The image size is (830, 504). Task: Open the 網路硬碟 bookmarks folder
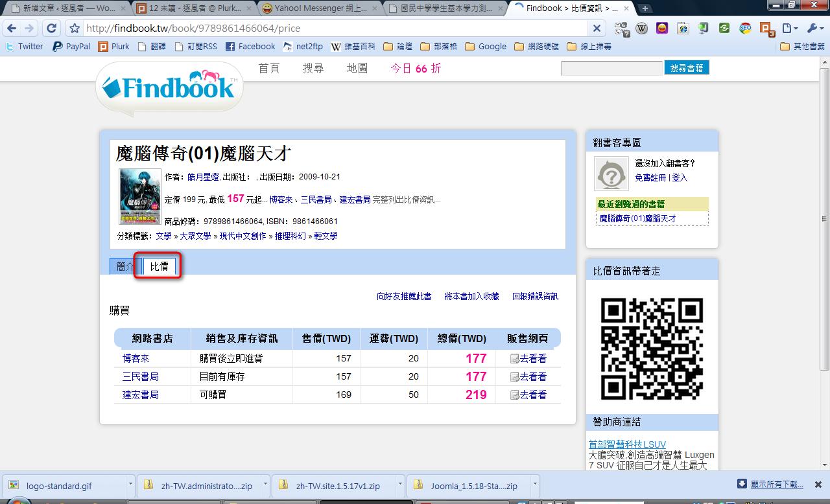tap(536, 47)
